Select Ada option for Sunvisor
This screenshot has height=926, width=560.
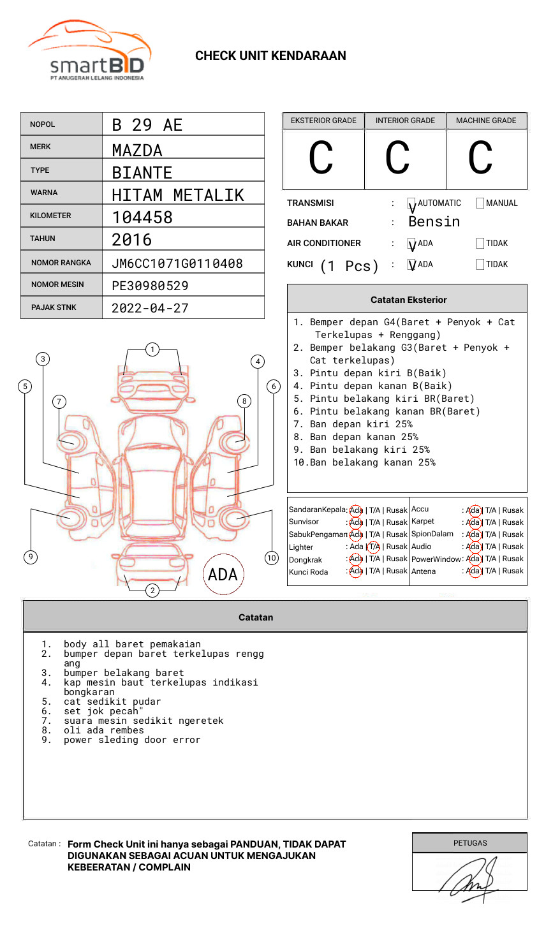tap(356, 522)
